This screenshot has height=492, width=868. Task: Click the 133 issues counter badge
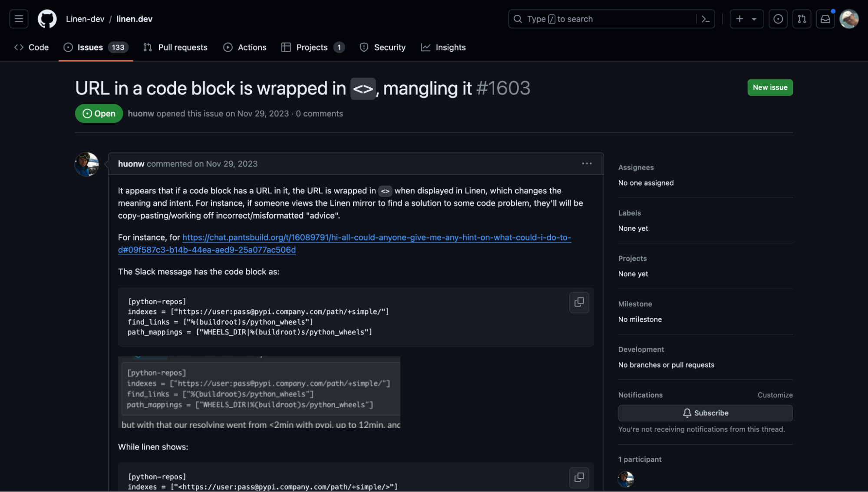118,47
